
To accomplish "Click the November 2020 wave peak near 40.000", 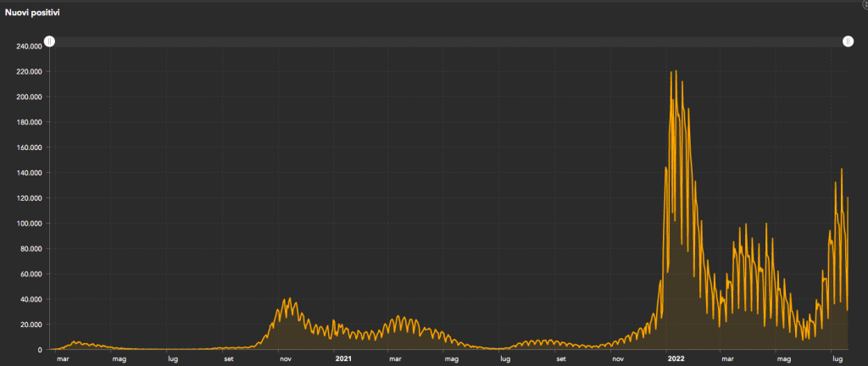I will (x=289, y=299).
